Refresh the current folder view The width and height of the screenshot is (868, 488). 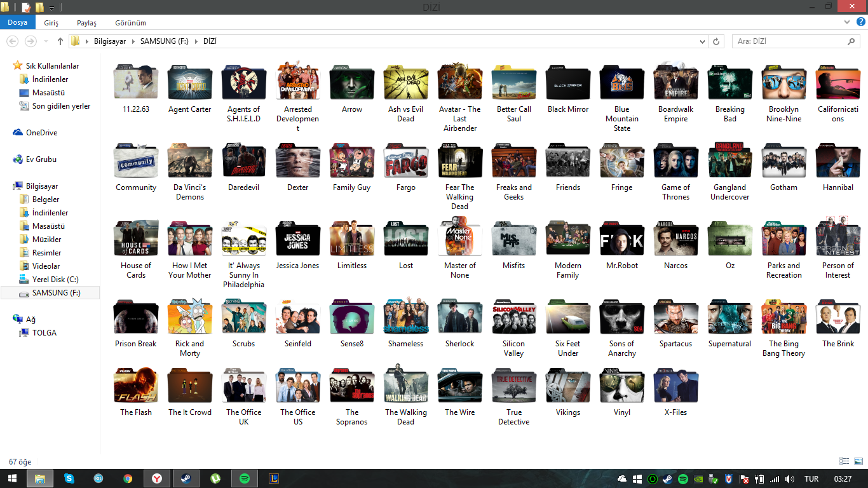coord(716,41)
